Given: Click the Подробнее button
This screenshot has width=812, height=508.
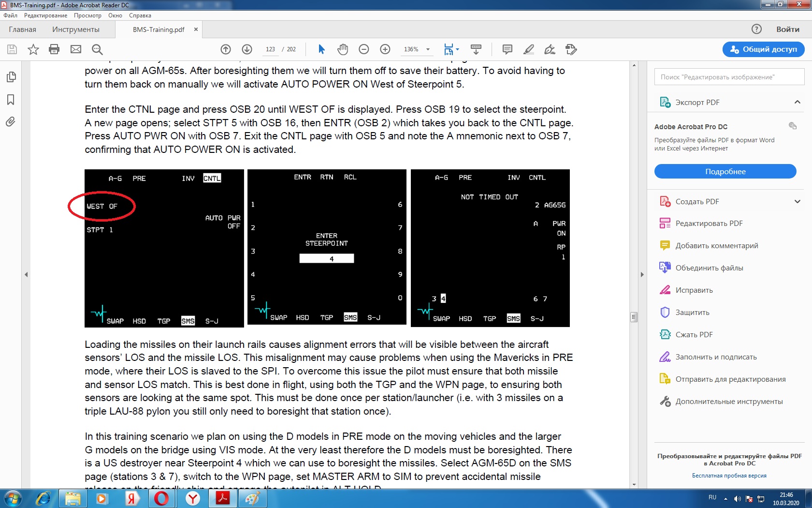Looking at the screenshot, I should coord(725,171).
